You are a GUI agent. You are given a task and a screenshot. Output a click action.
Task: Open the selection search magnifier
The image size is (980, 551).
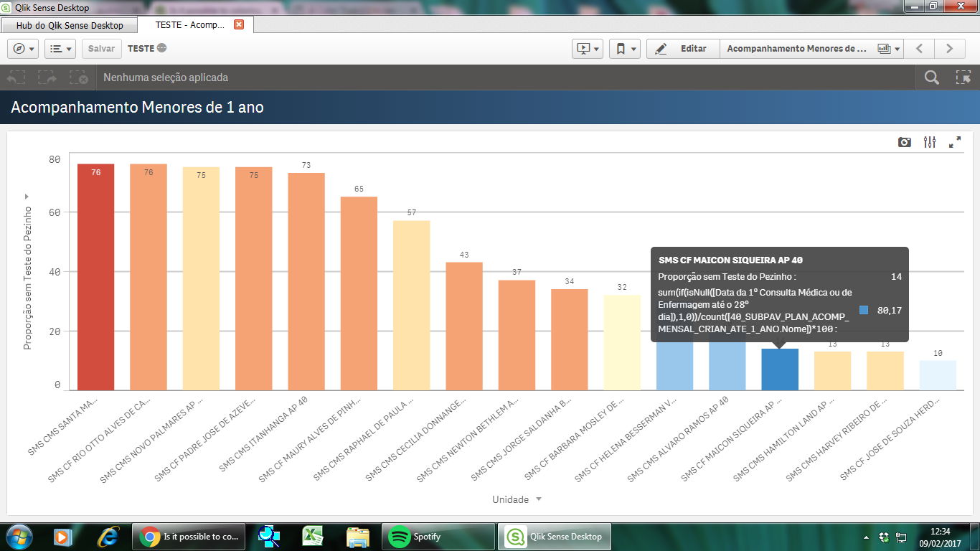(931, 77)
